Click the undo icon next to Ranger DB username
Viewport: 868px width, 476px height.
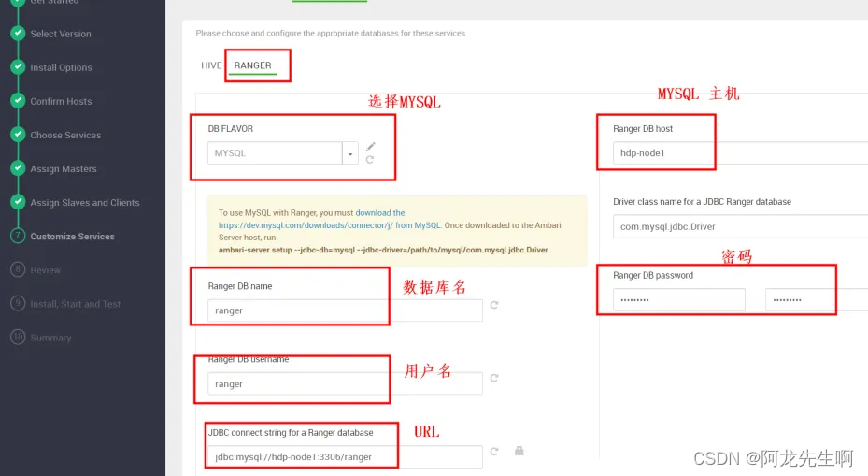tap(494, 378)
